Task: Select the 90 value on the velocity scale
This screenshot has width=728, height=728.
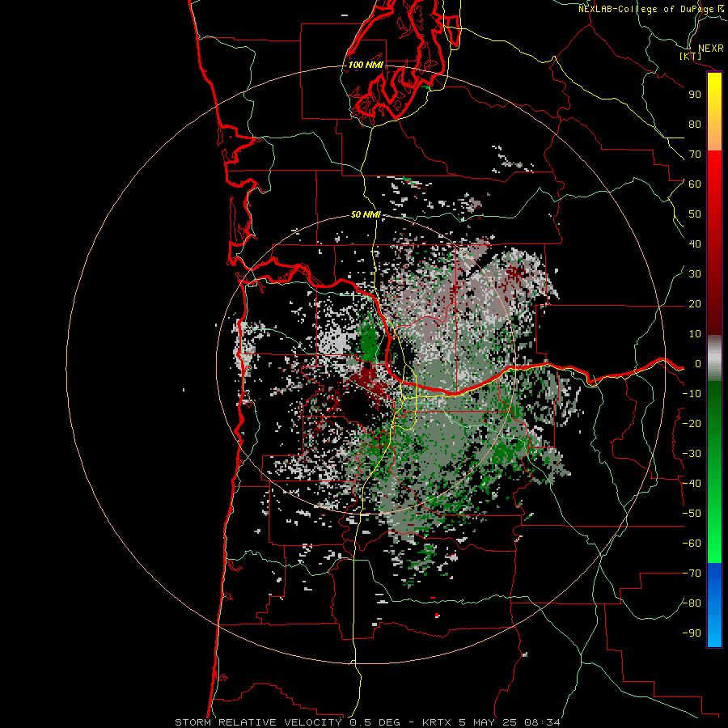Action: click(695, 95)
